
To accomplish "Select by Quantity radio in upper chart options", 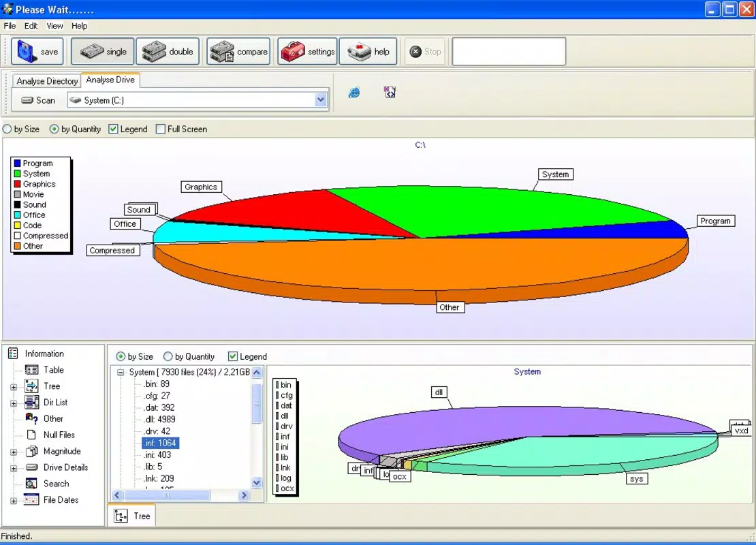I will 54,129.
